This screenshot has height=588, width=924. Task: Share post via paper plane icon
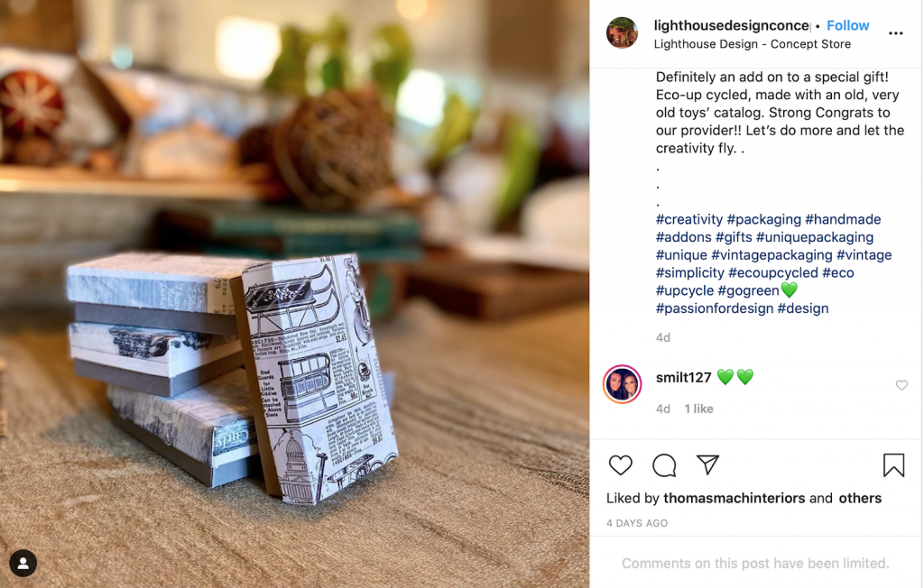tap(707, 464)
